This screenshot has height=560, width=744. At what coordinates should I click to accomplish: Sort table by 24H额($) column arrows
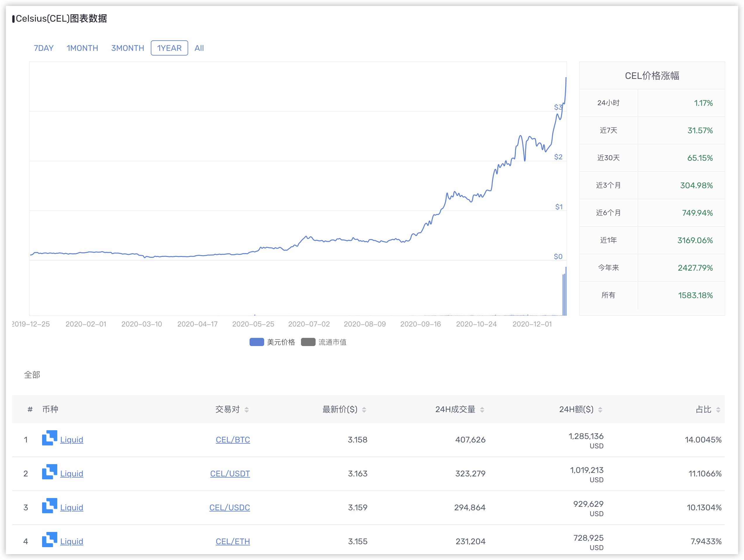tap(600, 410)
